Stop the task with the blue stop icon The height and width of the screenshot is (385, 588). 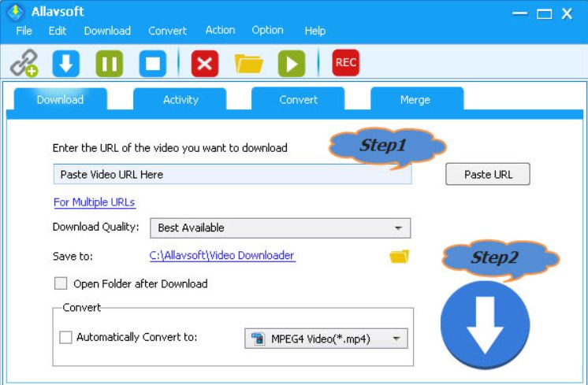click(x=153, y=63)
